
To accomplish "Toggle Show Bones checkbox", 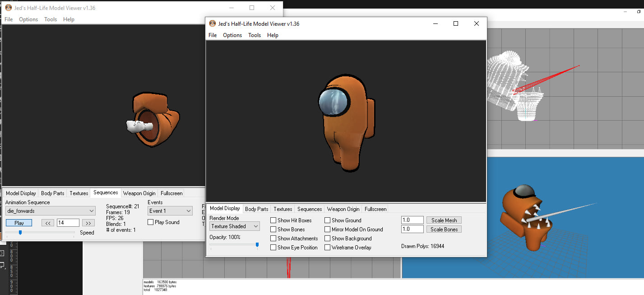I will (x=273, y=229).
